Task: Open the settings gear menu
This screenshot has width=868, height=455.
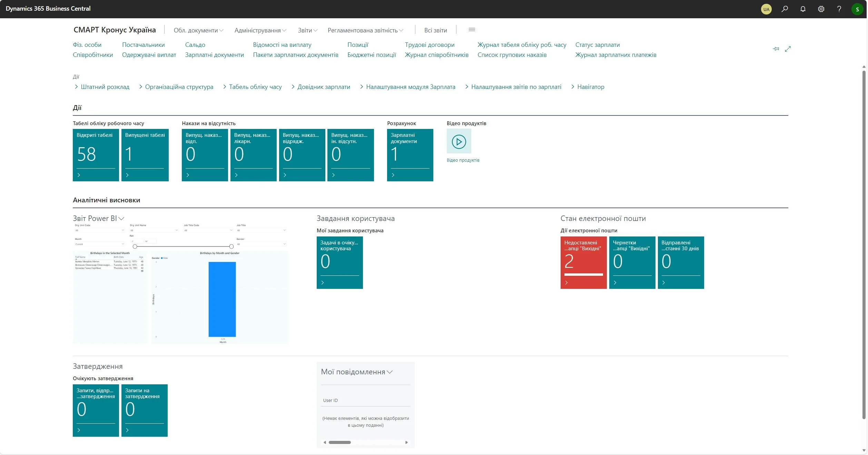Action: [821, 9]
